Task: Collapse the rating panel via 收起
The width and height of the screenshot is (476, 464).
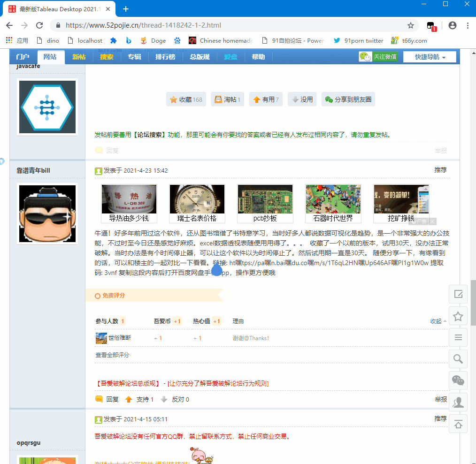Action: tap(437, 321)
